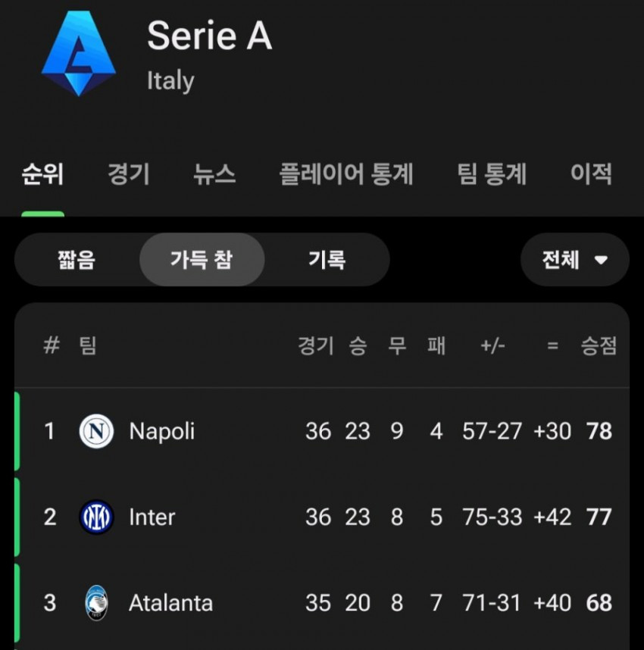Switch to the 이적 transfers tab

pos(591,174)
